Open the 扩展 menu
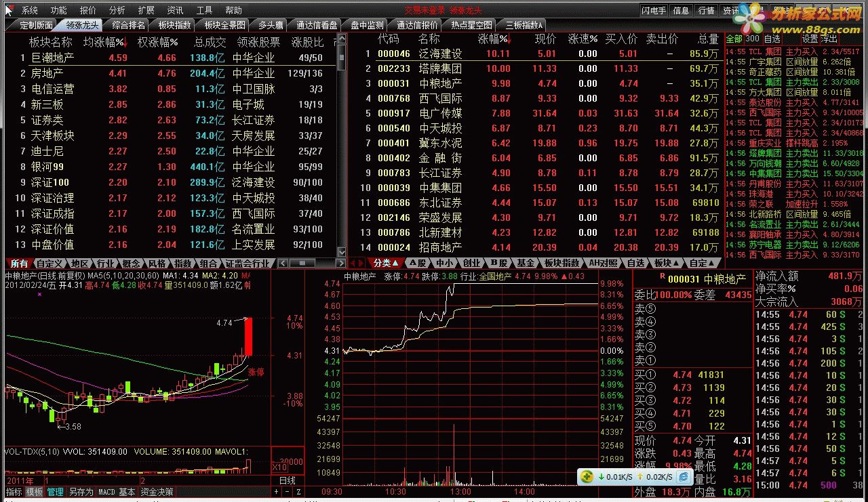 click(146, 10)
